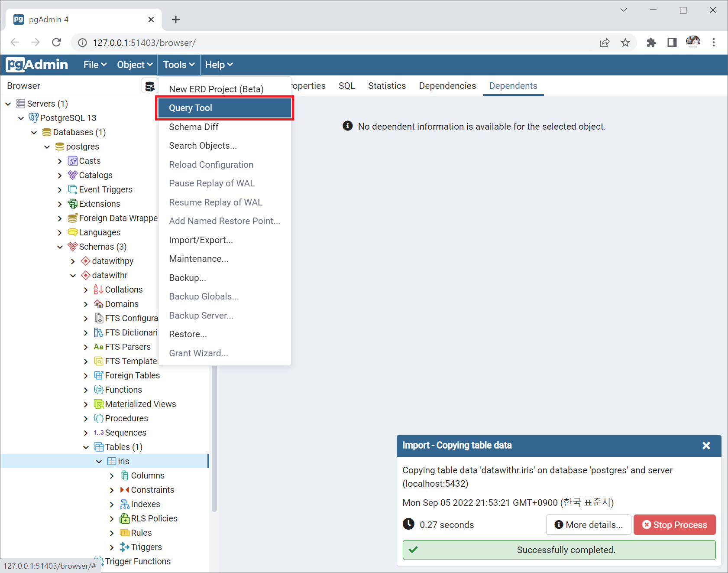Bookmark this page with star icon
This screenshot has height=573, width=728.
point(625,42)
